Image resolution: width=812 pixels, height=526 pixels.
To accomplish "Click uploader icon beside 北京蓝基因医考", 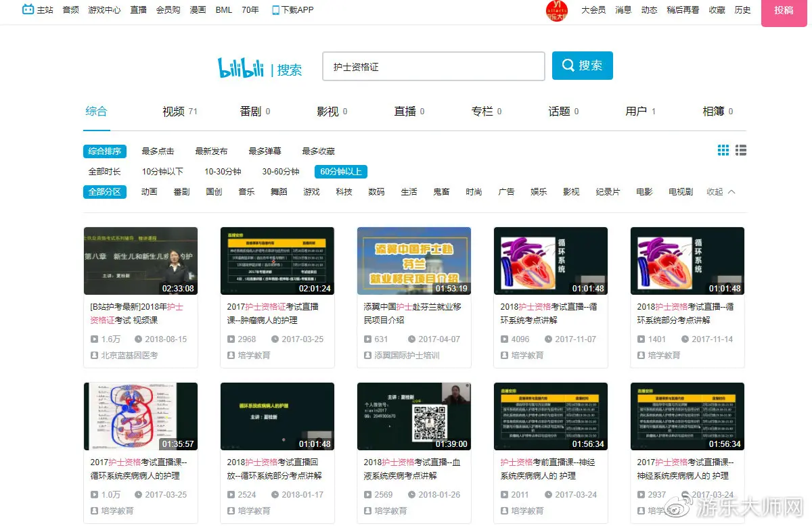I will [x=94, y=355].
